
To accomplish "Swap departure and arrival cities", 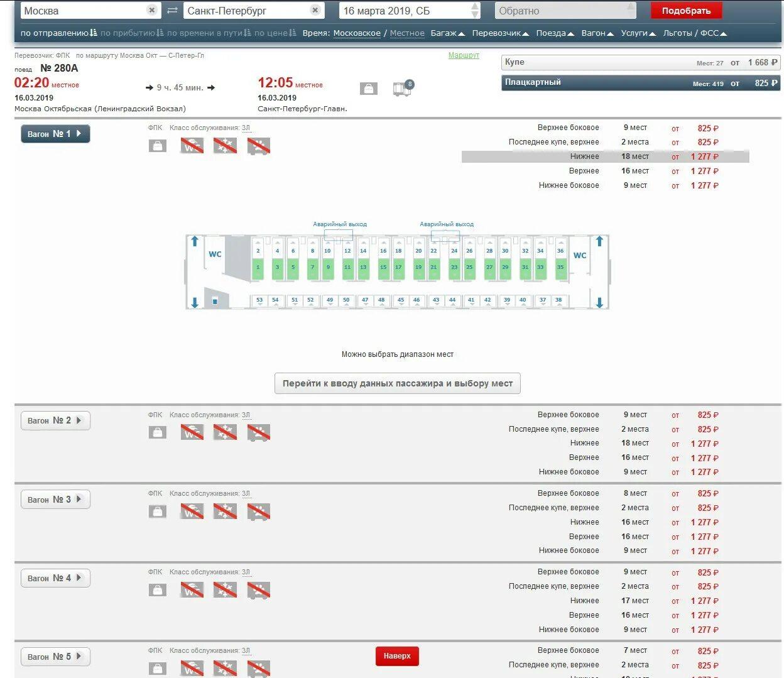I will pos(172,11).
